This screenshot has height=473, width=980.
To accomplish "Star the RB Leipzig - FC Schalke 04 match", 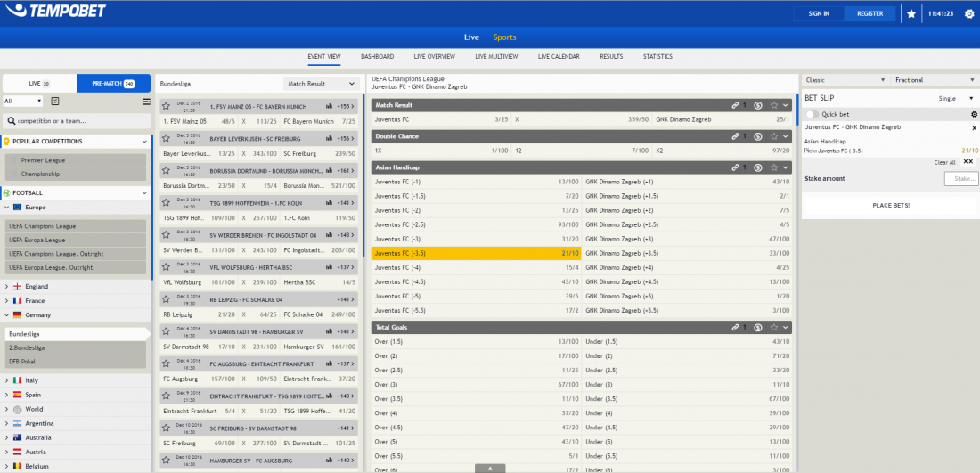I will point(167,299).
